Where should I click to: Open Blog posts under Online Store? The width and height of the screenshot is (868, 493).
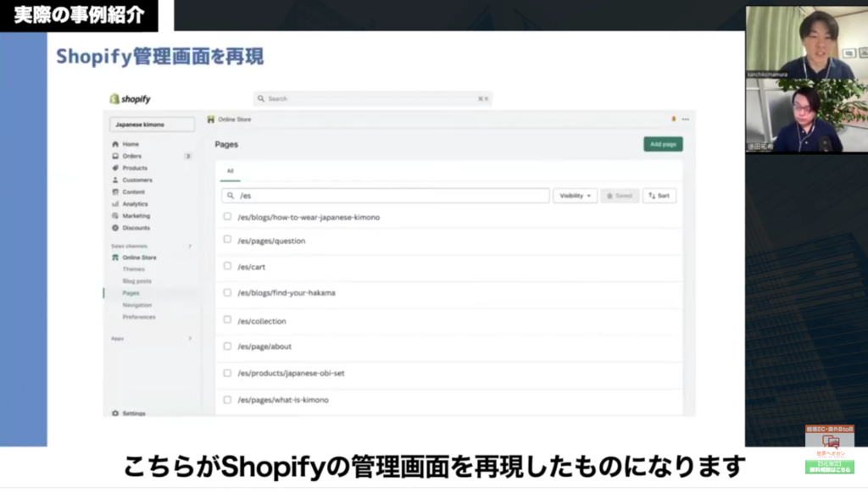136,281
